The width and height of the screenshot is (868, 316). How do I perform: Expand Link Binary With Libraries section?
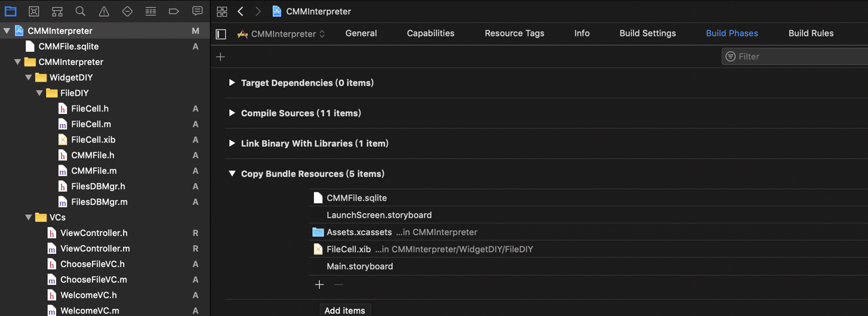pyautogui.click(x=232, y=144)
